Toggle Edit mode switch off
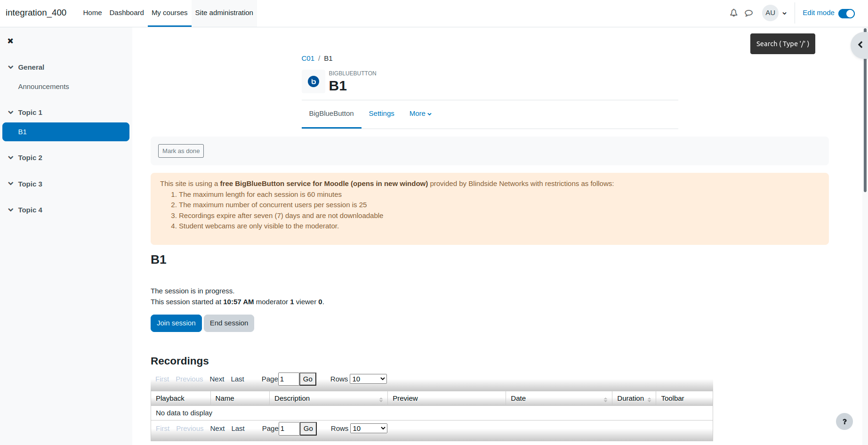 [846, 13]
